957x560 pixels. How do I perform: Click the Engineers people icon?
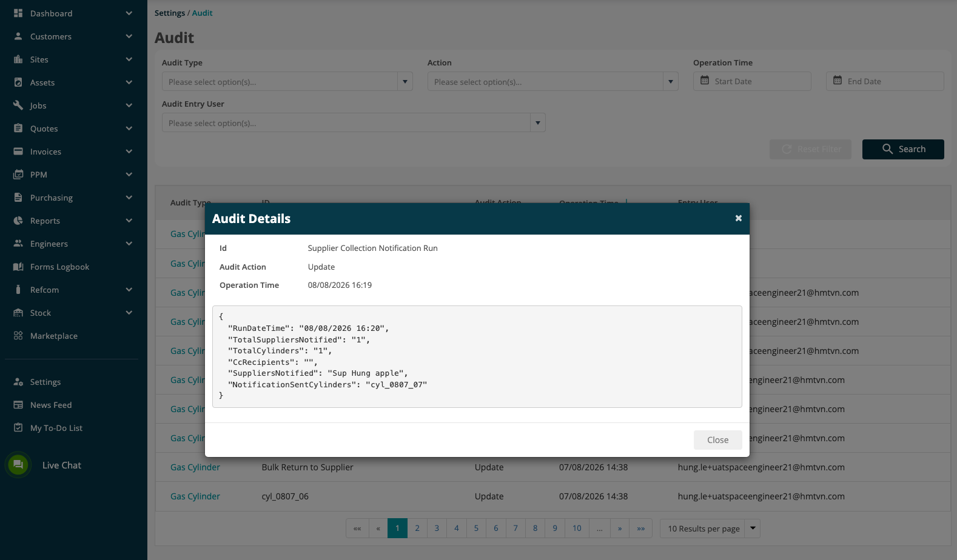[18, 243]
